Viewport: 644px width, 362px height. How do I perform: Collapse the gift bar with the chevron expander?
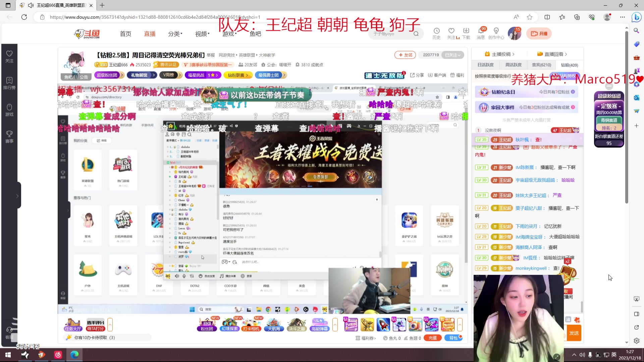tap(460, 324)
